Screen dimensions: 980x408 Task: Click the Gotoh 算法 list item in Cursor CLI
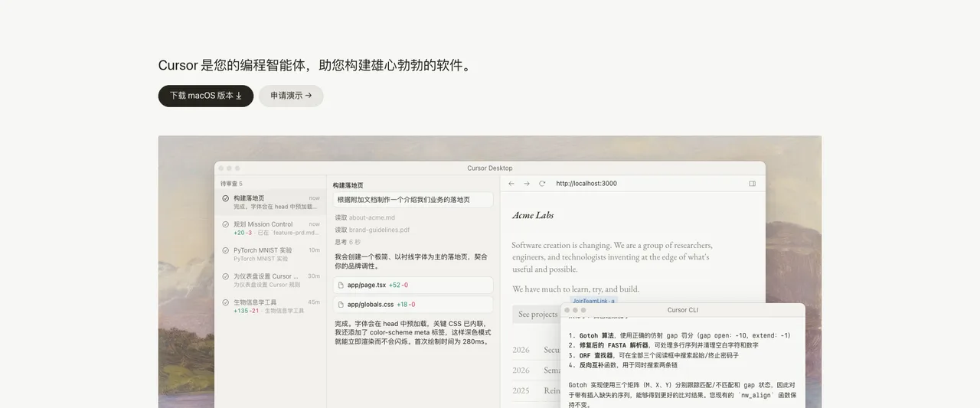click(x=680, y=335)
